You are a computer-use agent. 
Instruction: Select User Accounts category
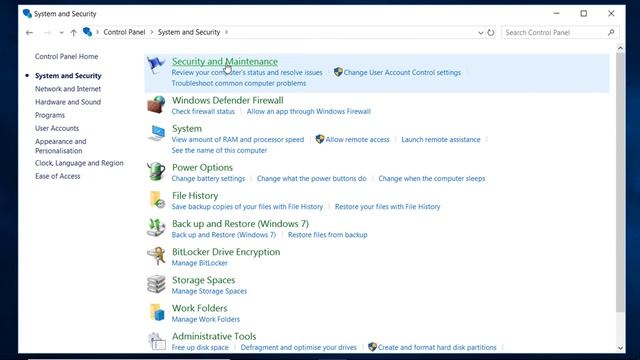(x=57, y=128)
